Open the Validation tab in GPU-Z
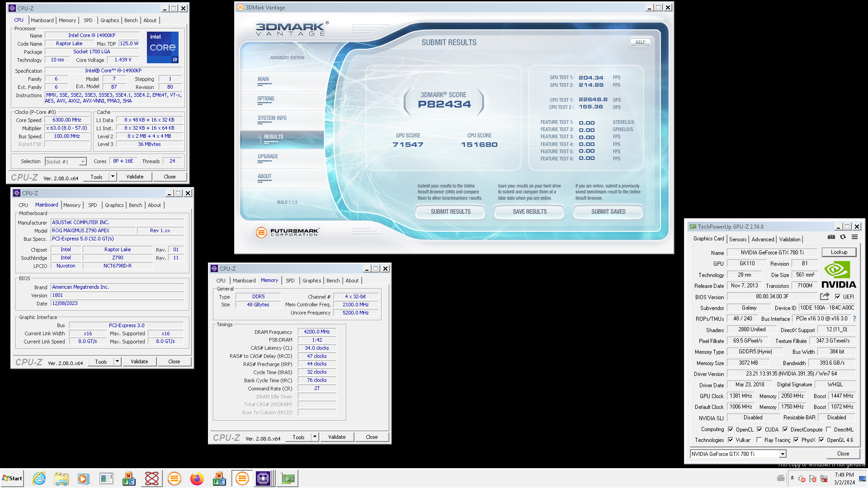 click(x=790, y=239)
